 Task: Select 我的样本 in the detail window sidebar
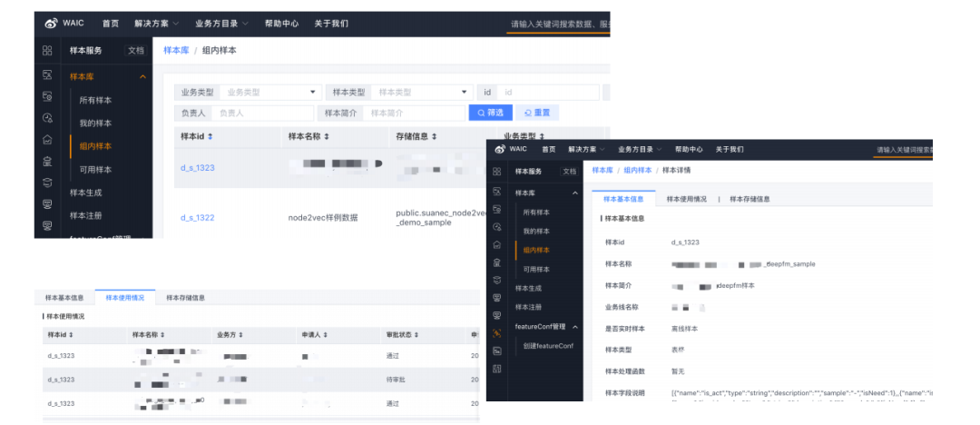pyautogui.click(x=536, y=231)
